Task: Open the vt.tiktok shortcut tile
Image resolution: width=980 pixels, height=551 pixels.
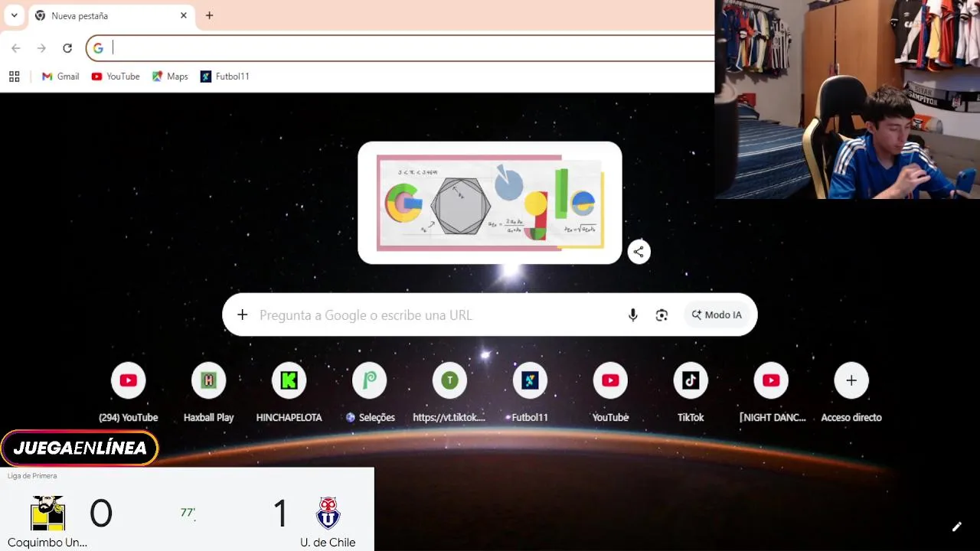Action: [449, 393]
